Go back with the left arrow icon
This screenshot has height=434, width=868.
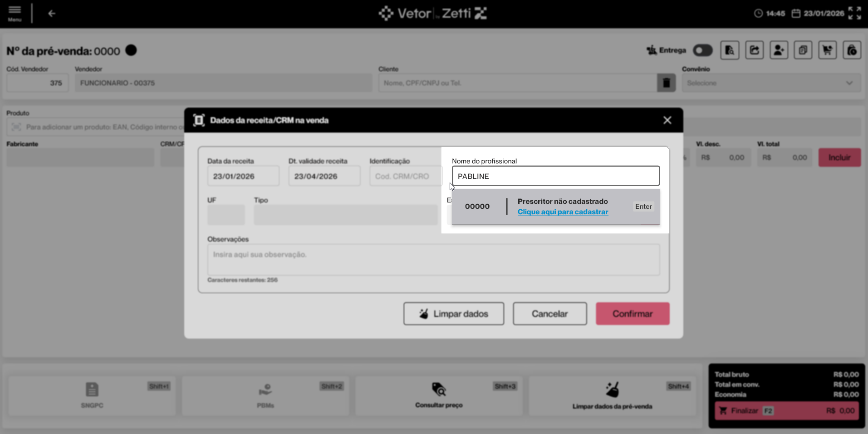52,14
